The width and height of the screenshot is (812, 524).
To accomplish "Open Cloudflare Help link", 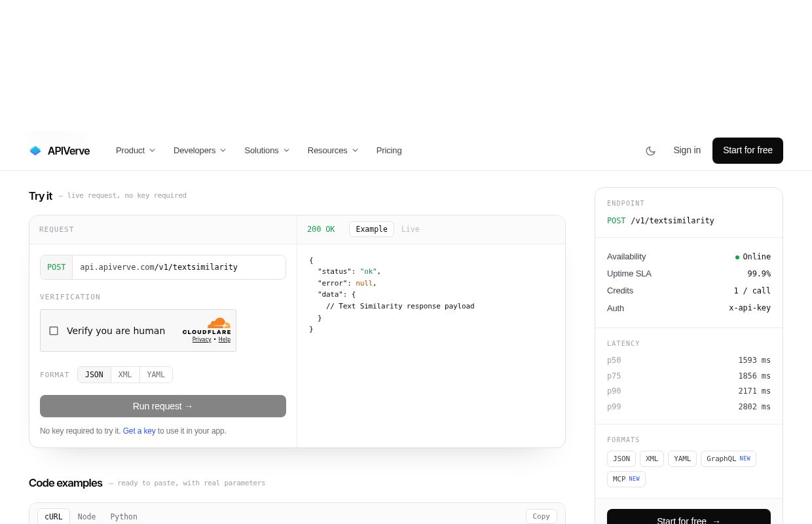I will tap(225, 339).
